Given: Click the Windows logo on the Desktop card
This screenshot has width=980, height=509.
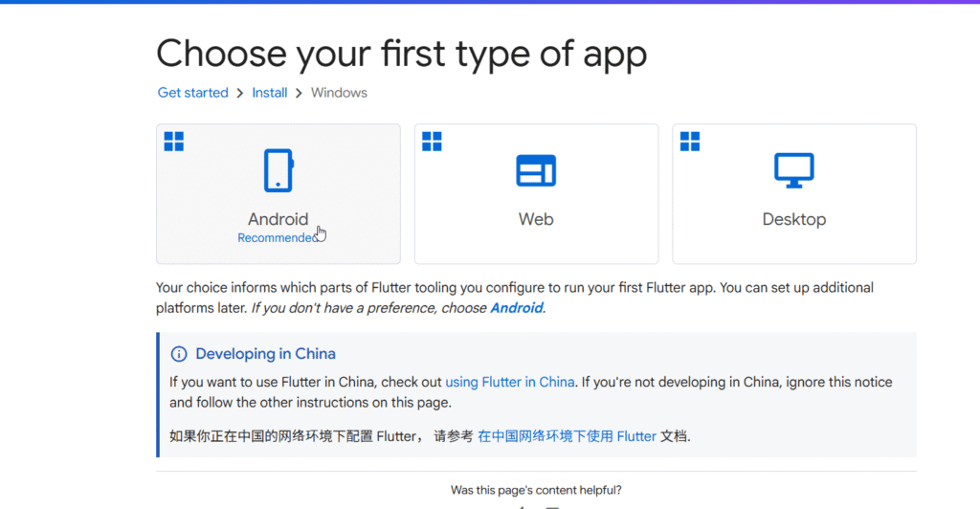Looking at the screenshot, I should click(x=690, y=142).
